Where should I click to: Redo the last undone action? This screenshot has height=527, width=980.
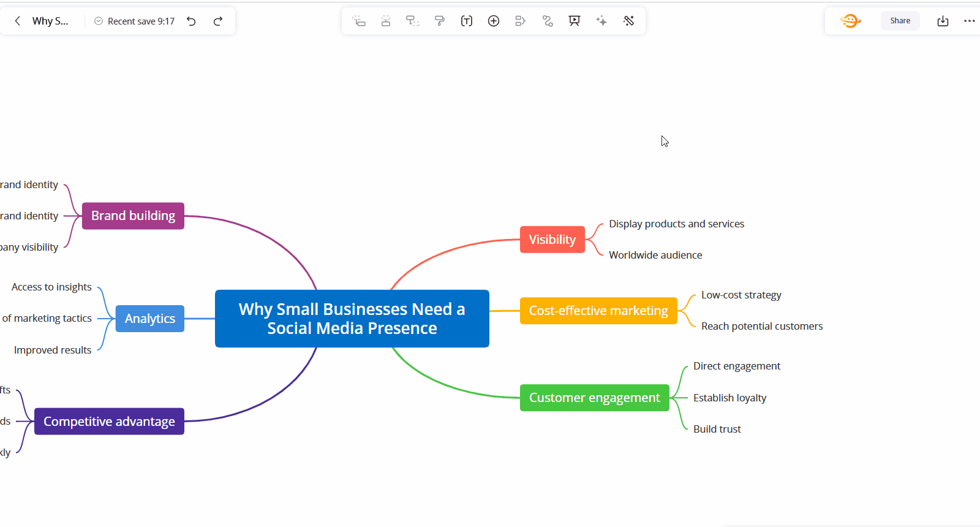(x=217, y=21)
